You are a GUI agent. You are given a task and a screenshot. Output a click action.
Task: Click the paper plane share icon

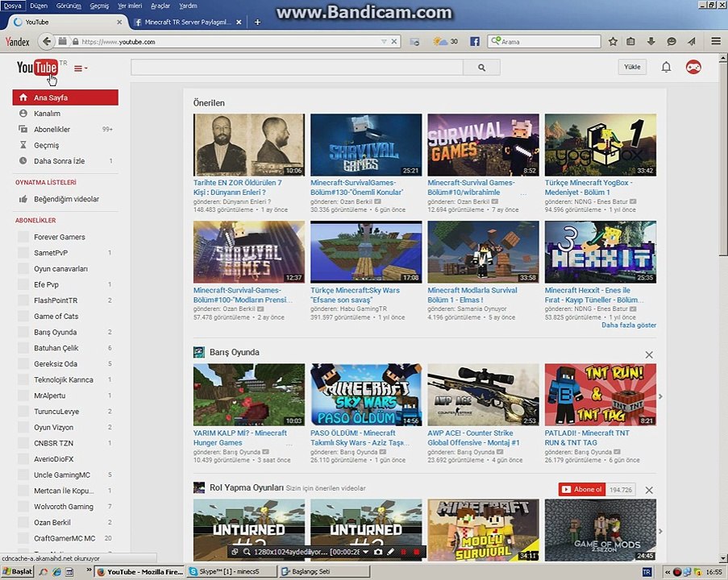click(x=692, y=41)
